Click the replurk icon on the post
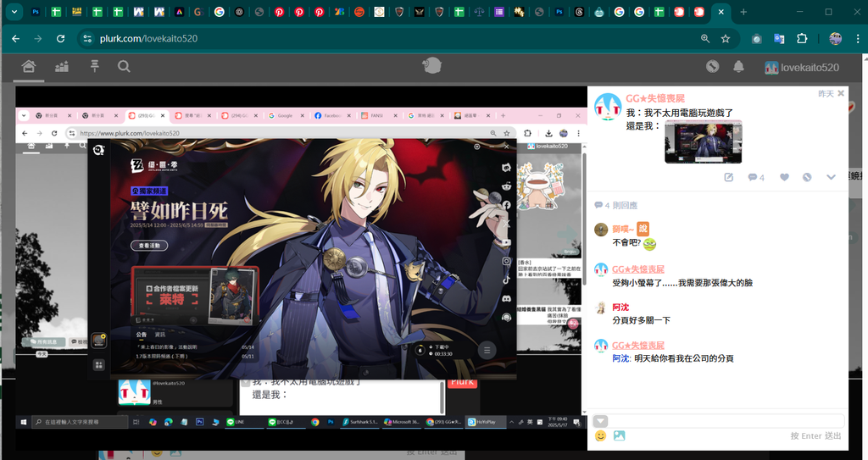This screenshot has height=460, width=868. point(807,177)
